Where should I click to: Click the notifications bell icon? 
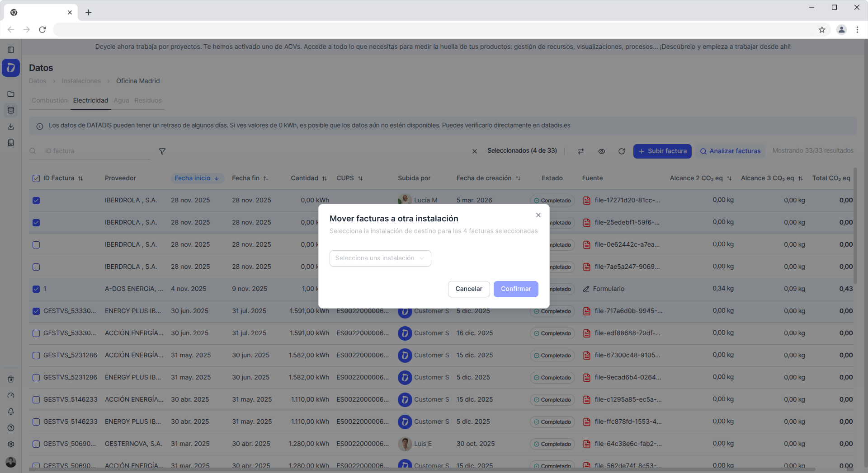pos(11,412)
